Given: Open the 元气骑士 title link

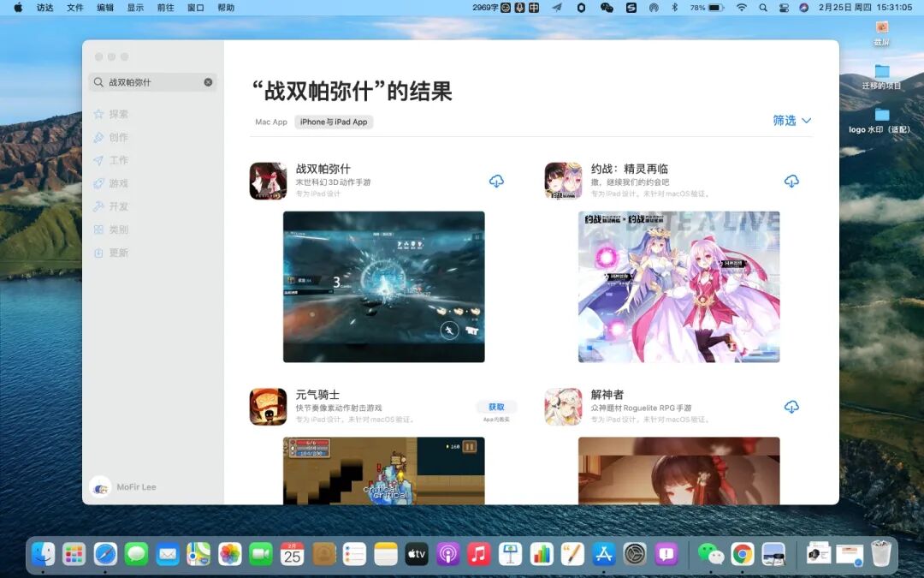Looking at the screenshot, I should coord(317,395).
